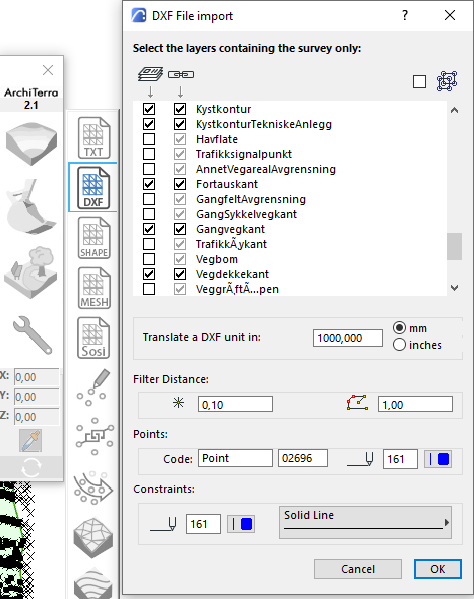Click the Cancel button
The width and height of the screenshot is (474, 599).
[x=358, y=569]
